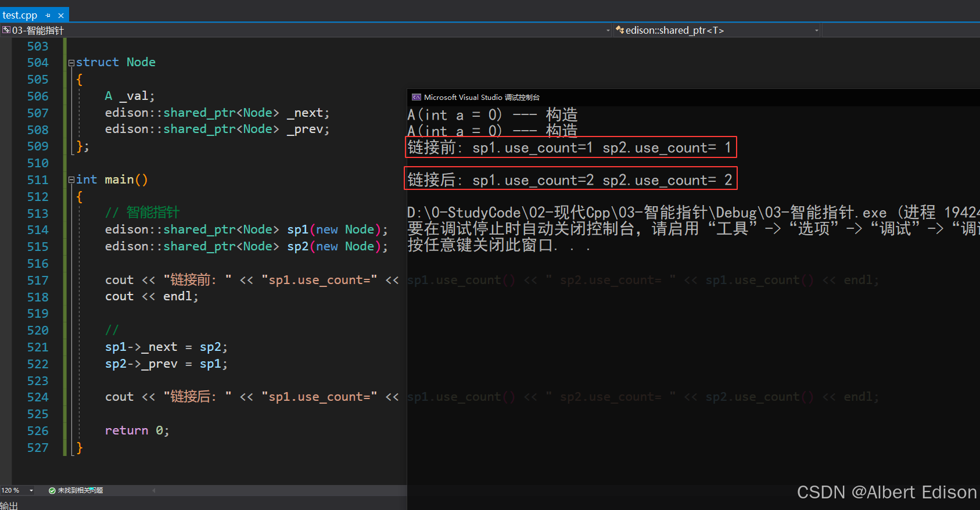This screenshot has height=510, width=980.
Task: Click the 'struct Node' definition text
Action: pos(116,63)
